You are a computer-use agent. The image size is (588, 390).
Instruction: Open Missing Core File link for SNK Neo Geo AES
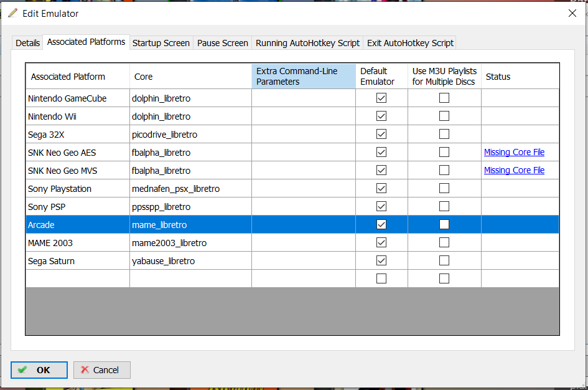point(514,152)
